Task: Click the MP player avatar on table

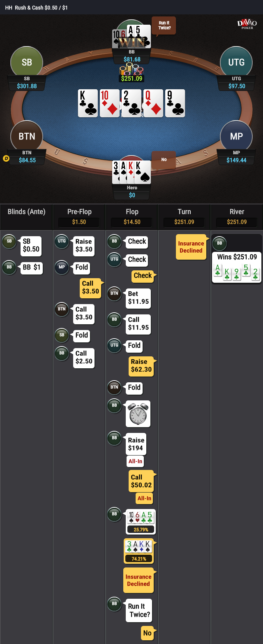Action: (x=236, y=137)
